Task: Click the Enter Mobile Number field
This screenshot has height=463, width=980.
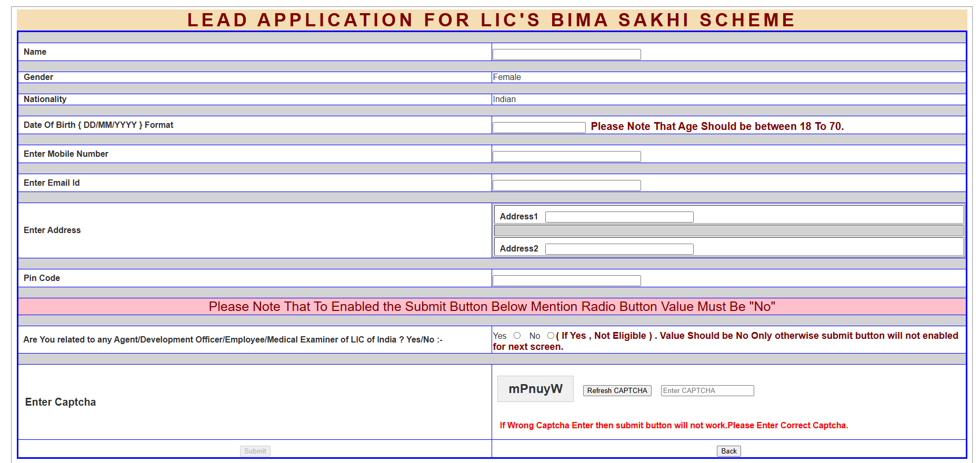Action: 566,156
